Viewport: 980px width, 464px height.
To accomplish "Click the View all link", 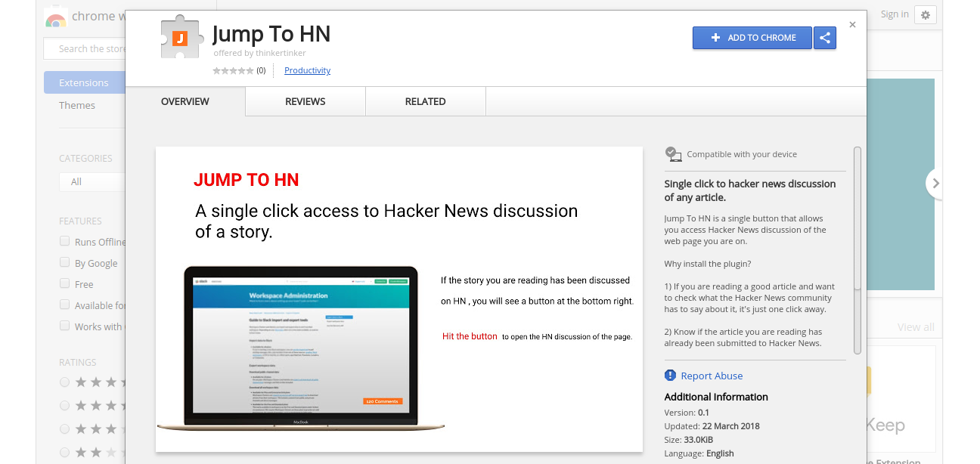I will point(916,327).
